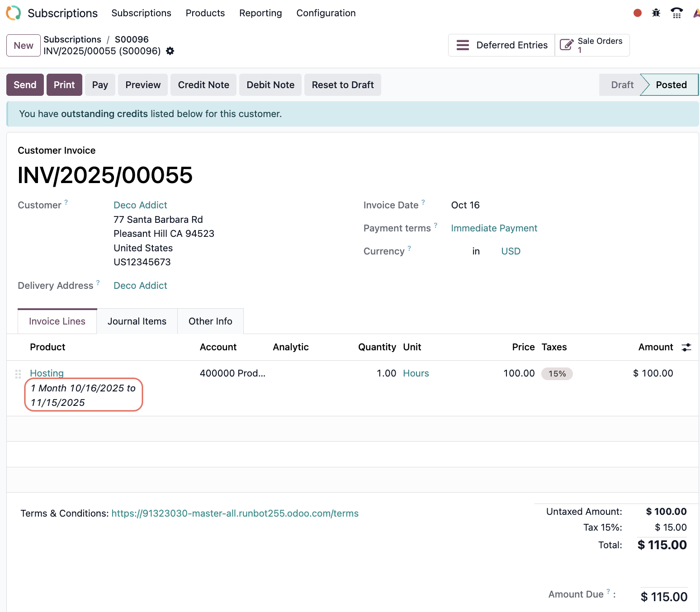Click the red recording indicator icon

tap(638, 13)
